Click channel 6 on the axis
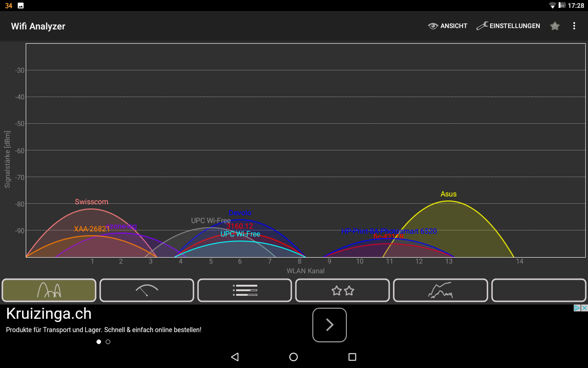This screenshot has width=588, height=368. (239, 262)
